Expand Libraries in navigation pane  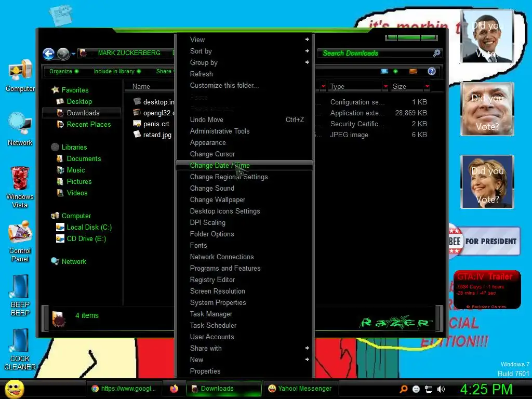pyautogui.click(x=74, y=147)
